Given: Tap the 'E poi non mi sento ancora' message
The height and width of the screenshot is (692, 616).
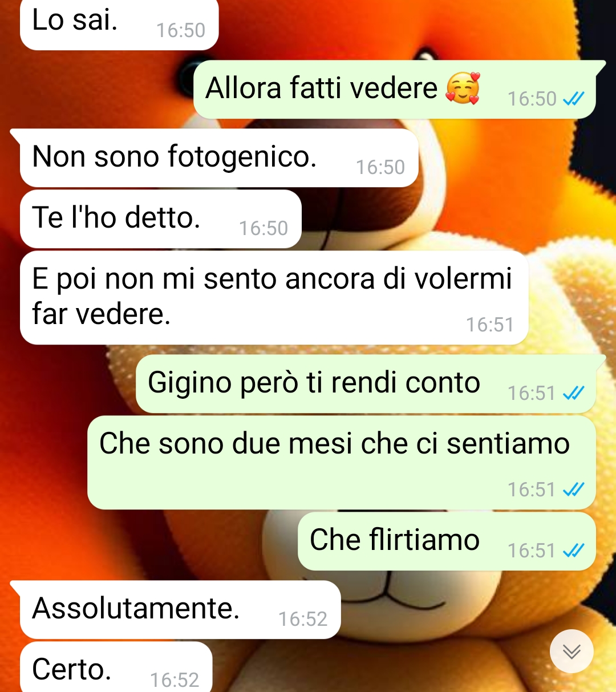Looking at the screenshot, I should pyautogui.click(x=274, y=298).
